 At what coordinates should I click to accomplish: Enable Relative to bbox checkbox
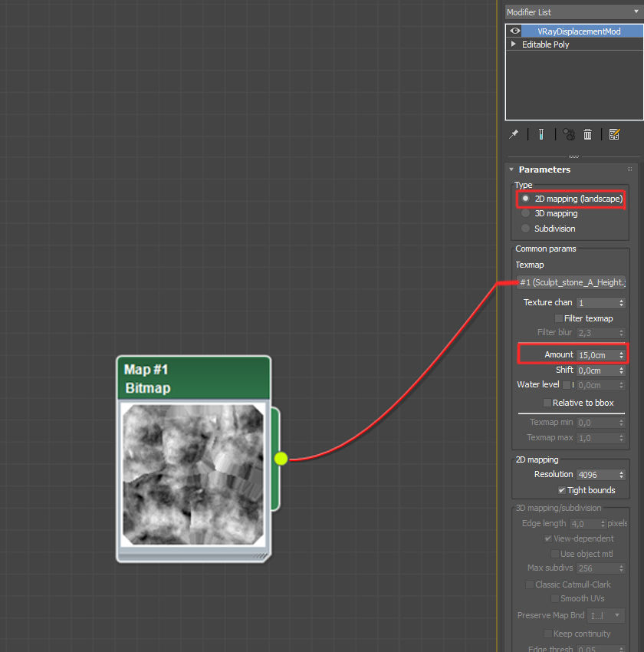click(x=547, y=403)
